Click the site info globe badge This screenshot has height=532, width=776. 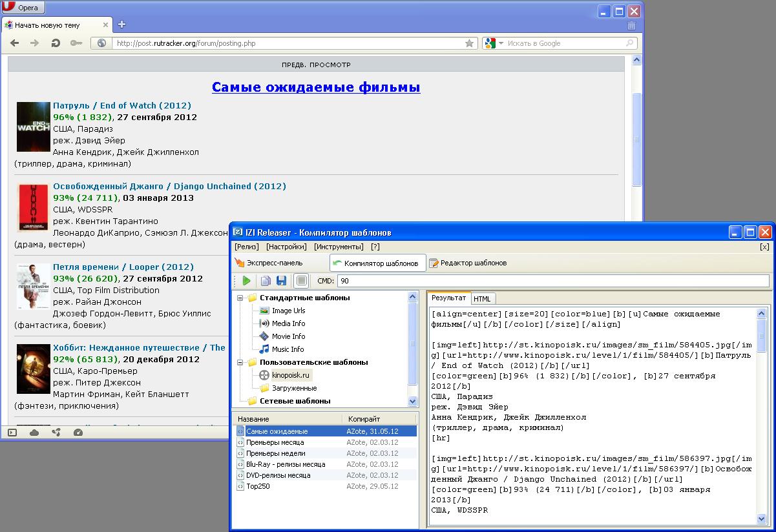click(101, 43)
